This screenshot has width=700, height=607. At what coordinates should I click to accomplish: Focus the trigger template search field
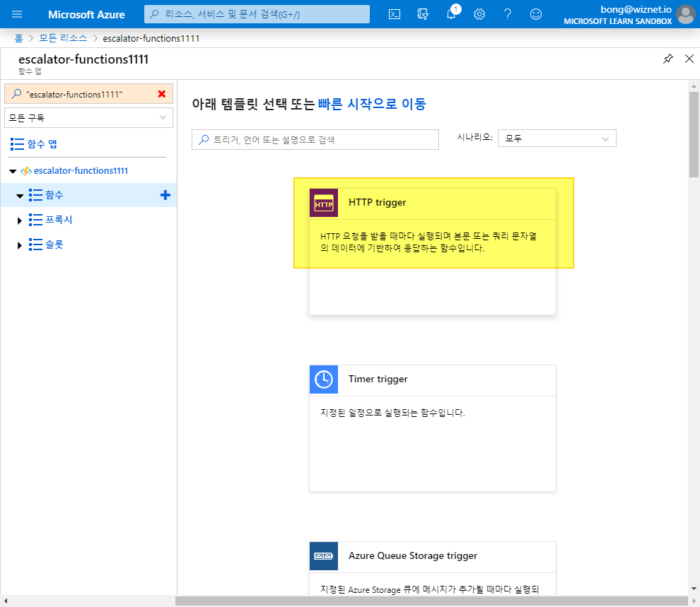315,140
